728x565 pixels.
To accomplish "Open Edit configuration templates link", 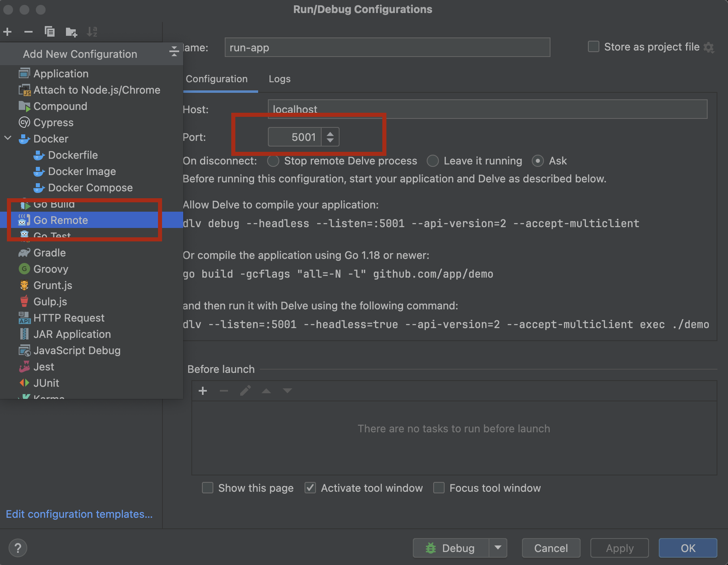I will pyautogui.click(x=79, y=514).
